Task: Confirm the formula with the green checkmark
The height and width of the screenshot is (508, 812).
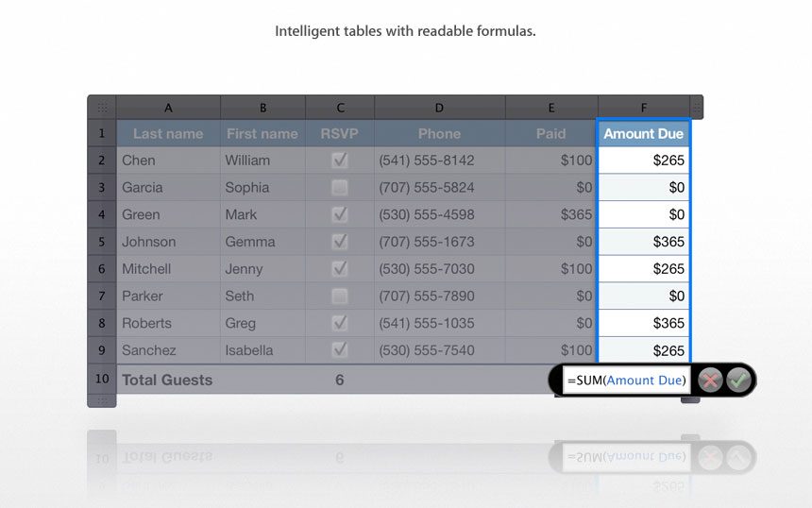Action: point(738,381)
